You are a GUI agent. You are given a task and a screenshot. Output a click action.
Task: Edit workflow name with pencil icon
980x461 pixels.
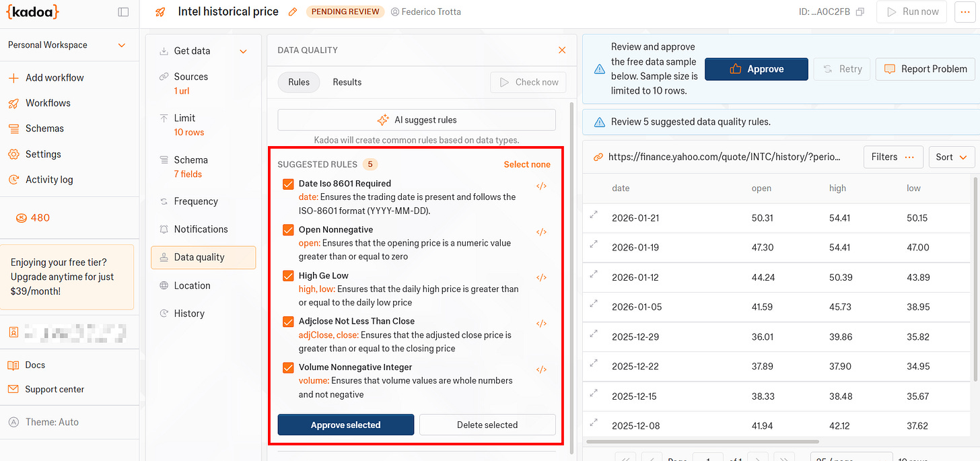(x=292, y=11)
